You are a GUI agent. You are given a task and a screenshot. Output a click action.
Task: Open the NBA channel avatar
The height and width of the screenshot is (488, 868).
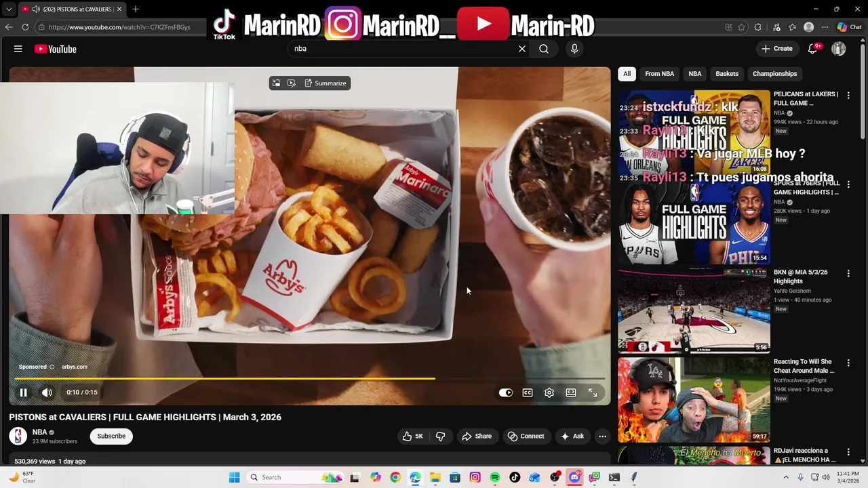click(x=18, y=436)
